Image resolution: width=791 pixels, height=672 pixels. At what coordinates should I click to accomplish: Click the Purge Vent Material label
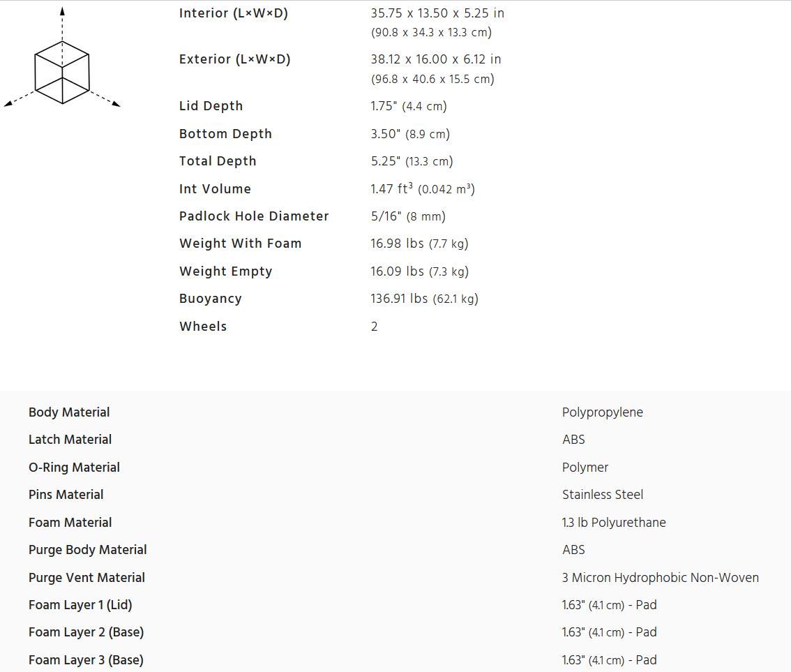pos(86,578)
